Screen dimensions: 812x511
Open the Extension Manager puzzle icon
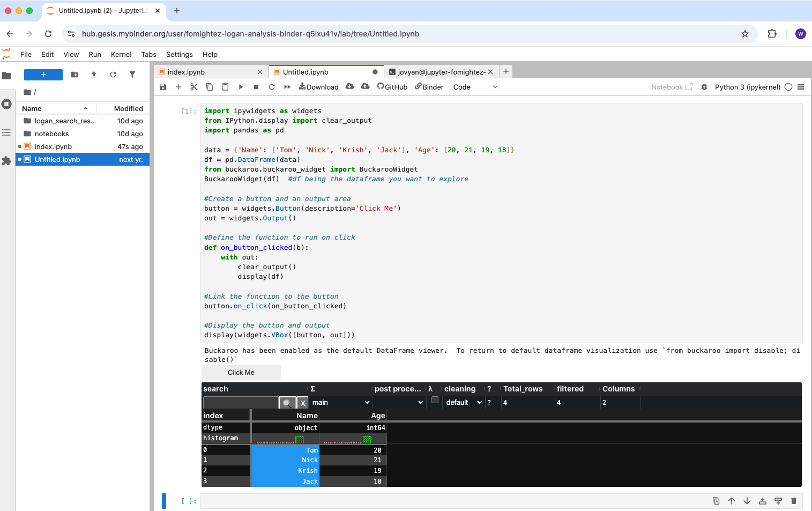(6, 161)
